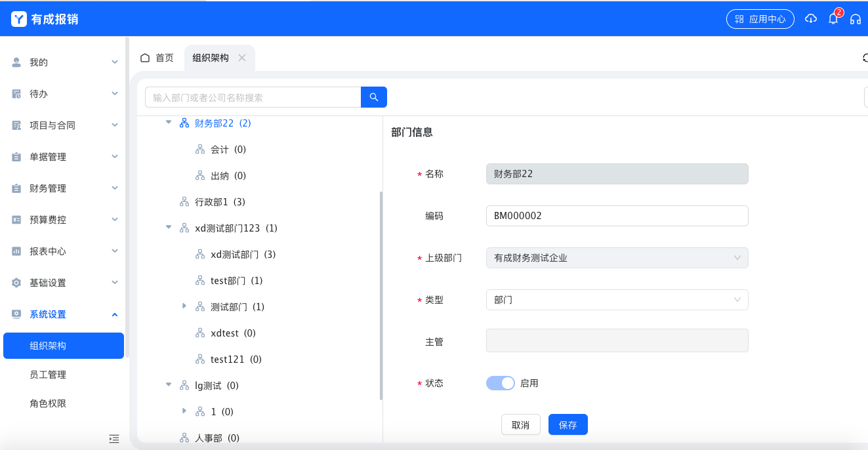Click the 编码 field BM000002

point(617,216)
